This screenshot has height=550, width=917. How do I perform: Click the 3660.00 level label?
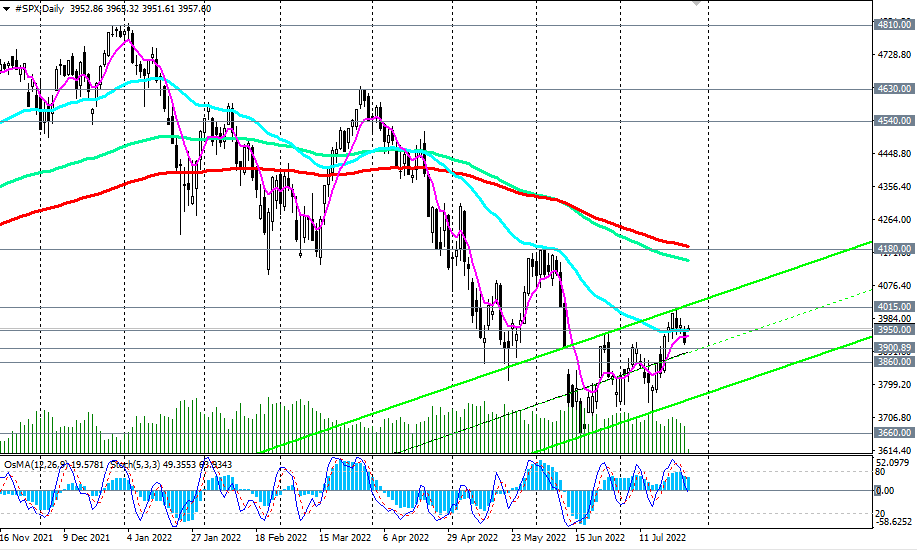click(x=894, y=432)
